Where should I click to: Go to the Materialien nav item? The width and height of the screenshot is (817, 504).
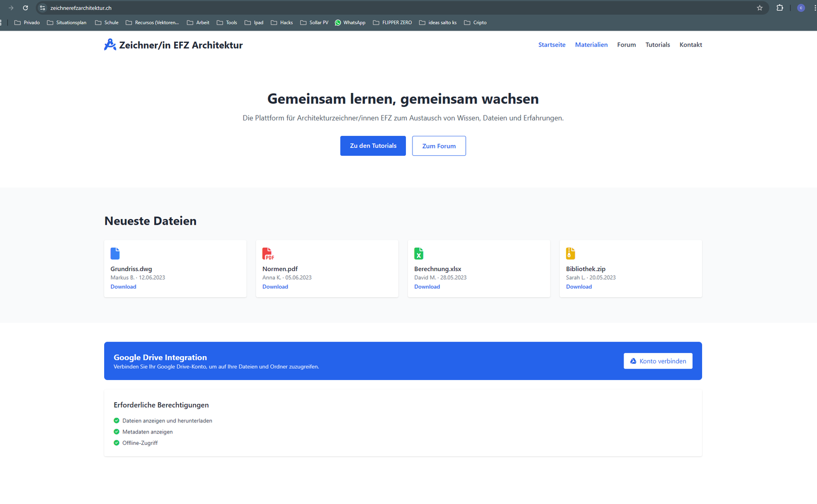pyautogui.click(x=591, y=45)
